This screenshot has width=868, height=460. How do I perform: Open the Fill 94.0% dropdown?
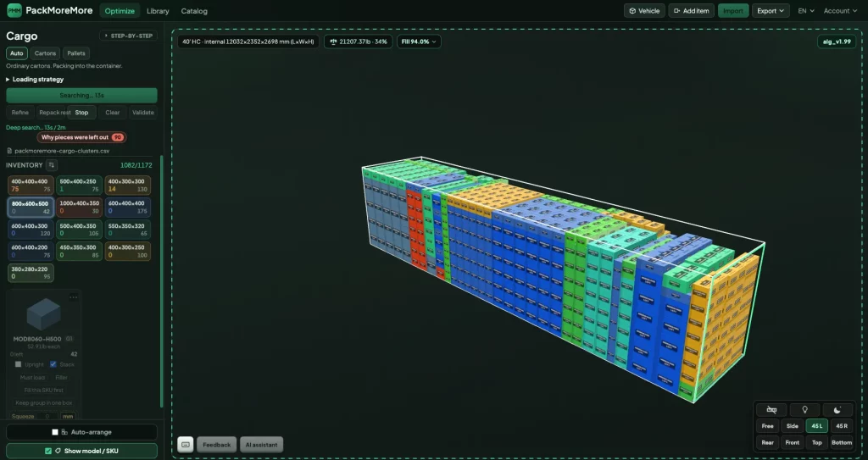pos(419,42)
